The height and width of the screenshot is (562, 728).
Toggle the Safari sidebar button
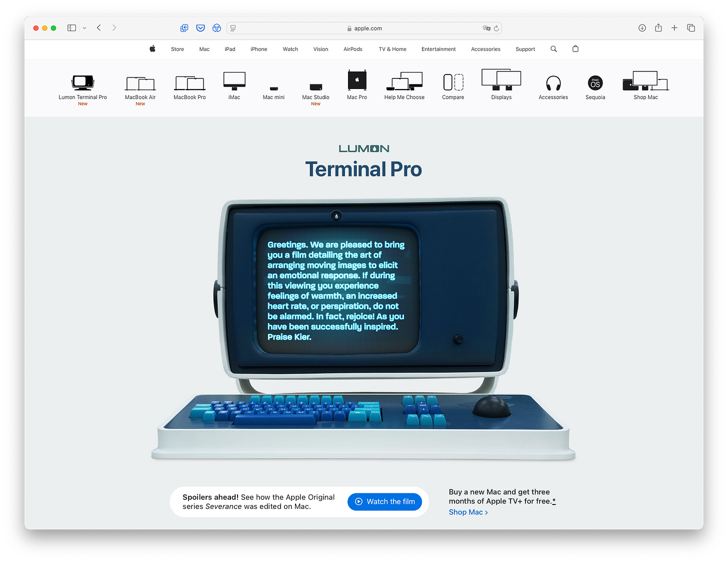coord(71,28)
